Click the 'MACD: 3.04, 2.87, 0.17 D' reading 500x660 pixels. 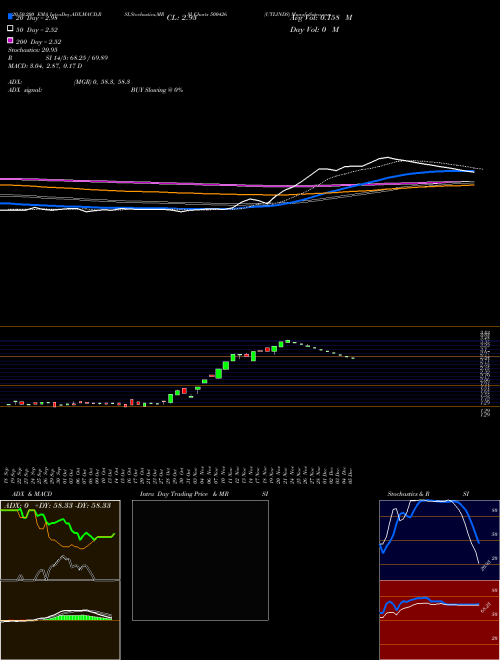pyautogui.click(x=45, y=66)
